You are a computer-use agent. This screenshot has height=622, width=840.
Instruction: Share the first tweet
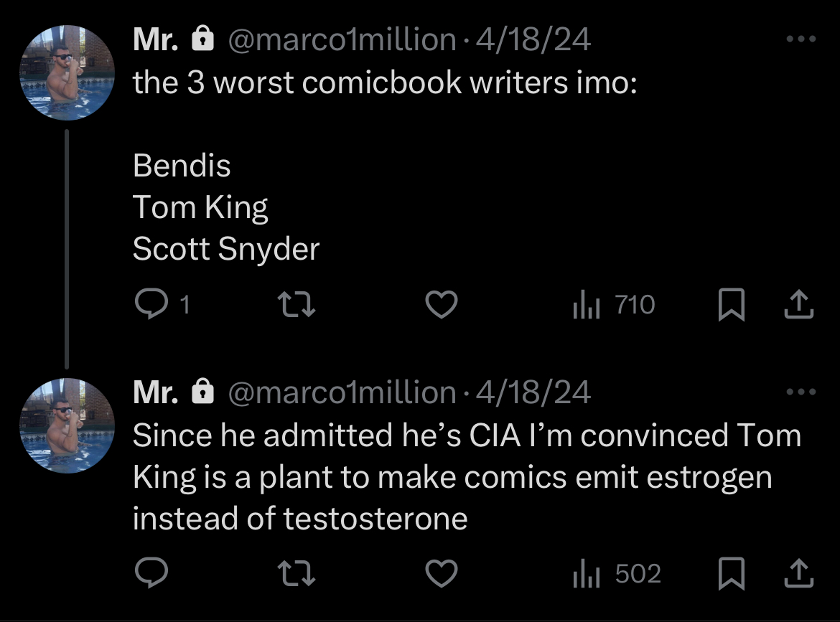[799, 304]
